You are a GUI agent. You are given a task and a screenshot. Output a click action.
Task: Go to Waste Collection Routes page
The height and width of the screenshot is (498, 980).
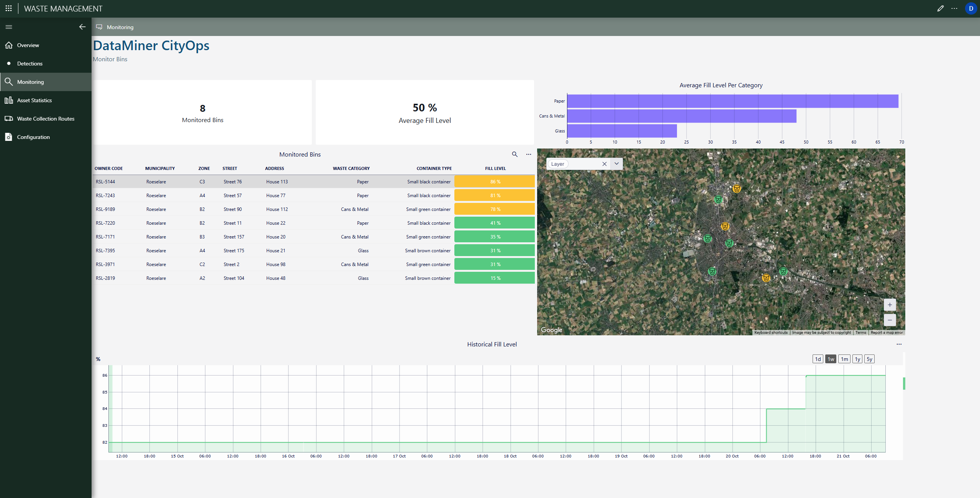coord(46,119)
